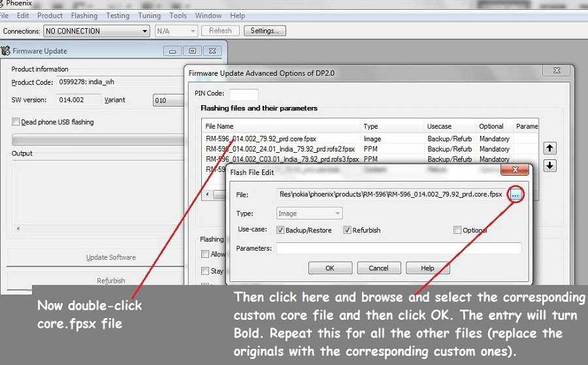
Task: Confirm Flash File Edit with OK
Action: pos(330,268)
